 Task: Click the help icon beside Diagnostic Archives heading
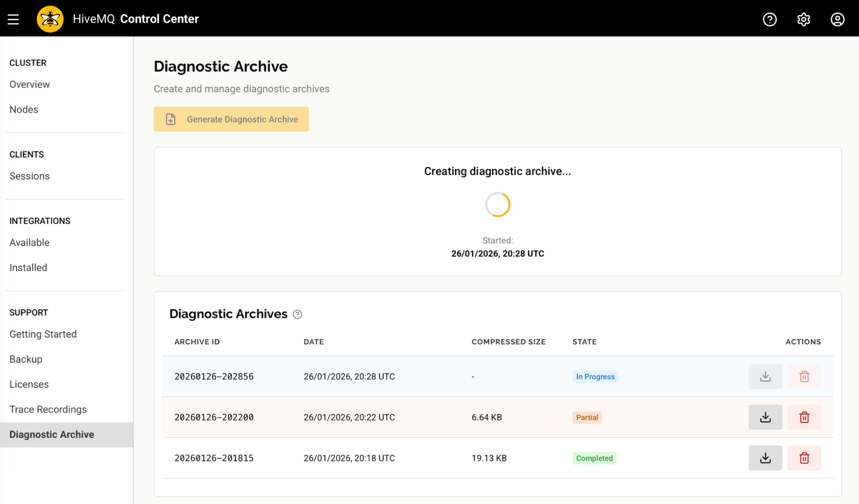click(297, 315)
